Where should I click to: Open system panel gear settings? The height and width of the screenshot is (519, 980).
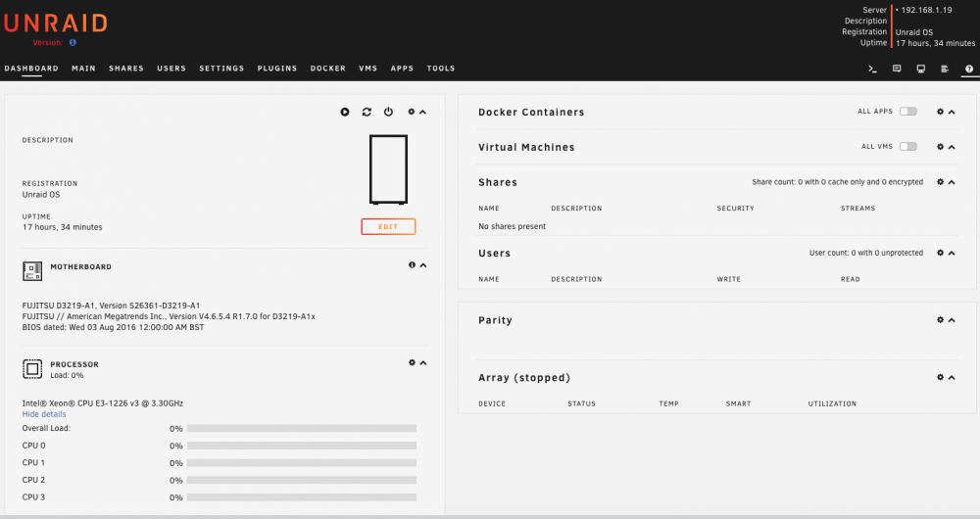(412, 112)
